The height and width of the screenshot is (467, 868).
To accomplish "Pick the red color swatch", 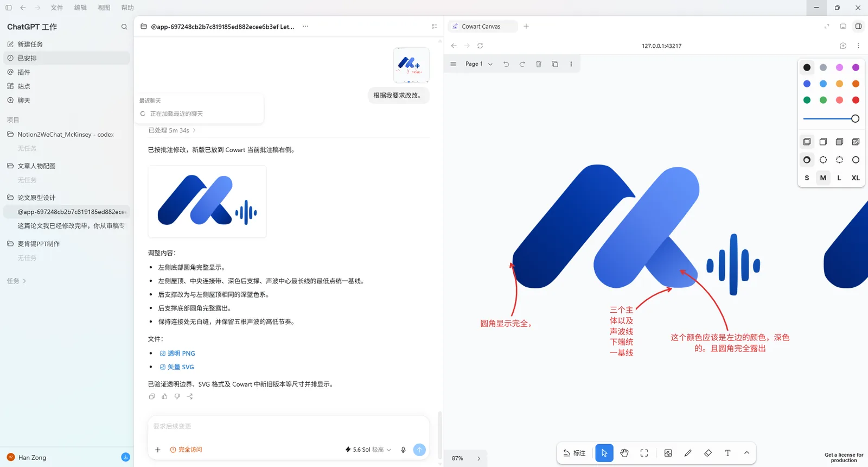I will coord(856,100).
